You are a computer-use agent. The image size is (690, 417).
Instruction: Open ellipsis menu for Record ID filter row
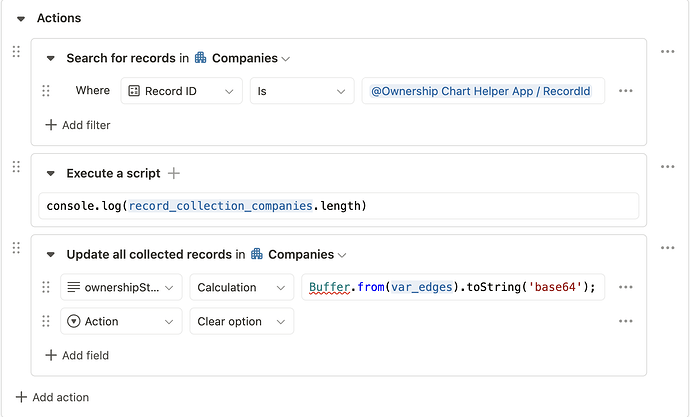point(625,91)
